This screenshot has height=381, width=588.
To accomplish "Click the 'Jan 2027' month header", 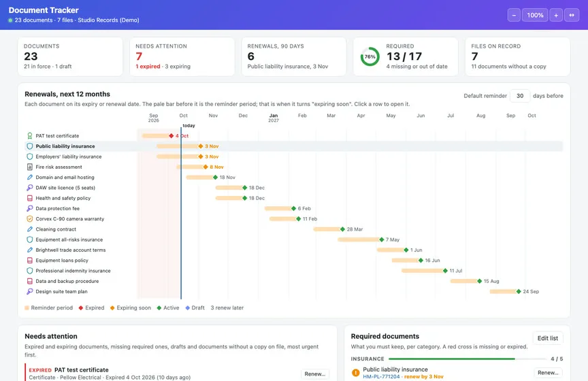I will click(x=274, y=118).
